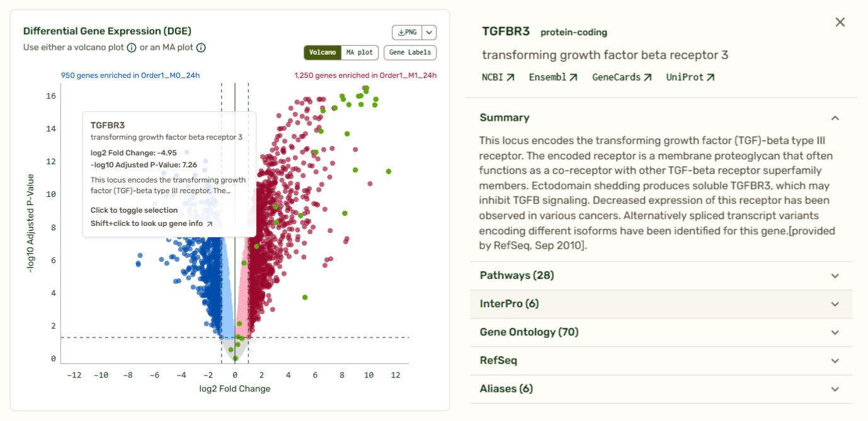The width and height of the screenshot is (868, 421).
Task: Open the PNG export format dropdown
Action: click(429, 33)
